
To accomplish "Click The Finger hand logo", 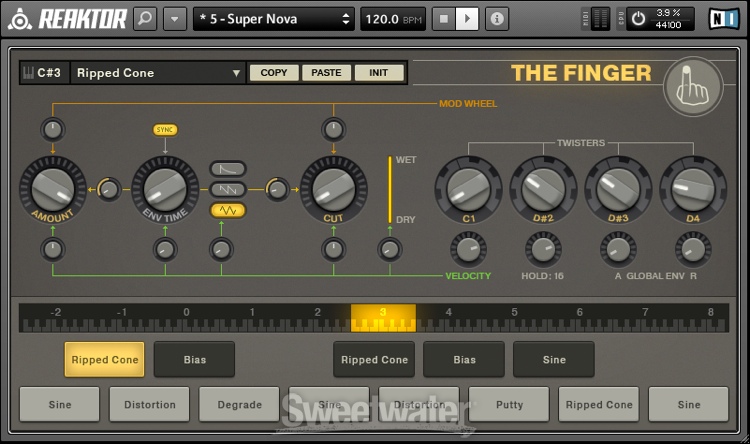I will [x=693, y=87].
